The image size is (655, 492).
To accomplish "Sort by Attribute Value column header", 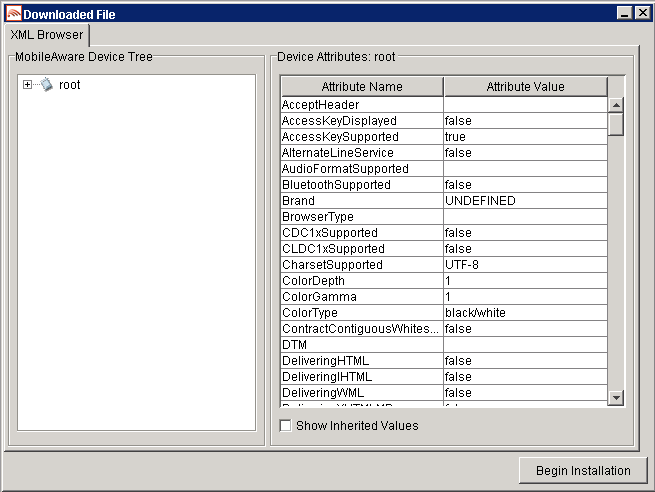I will pyautogui.click(x=526, y=86).
